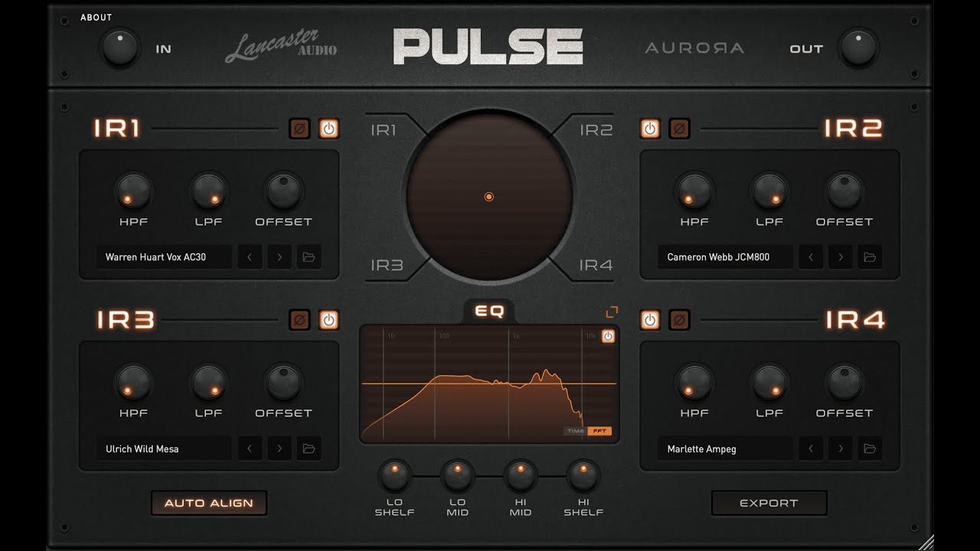Select next IR for IR1 slot

click(279, 257)
